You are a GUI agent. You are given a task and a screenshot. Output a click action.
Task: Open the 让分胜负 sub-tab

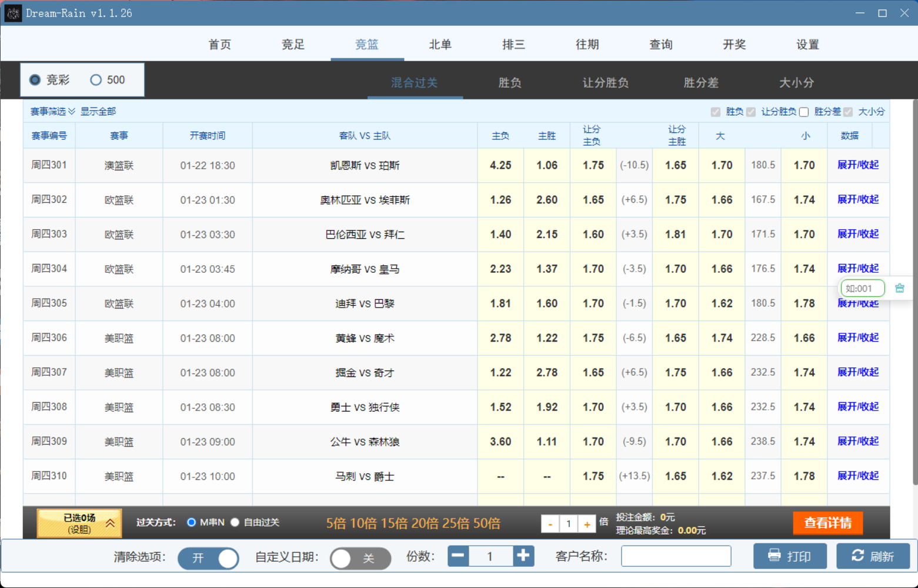point(605,83)
